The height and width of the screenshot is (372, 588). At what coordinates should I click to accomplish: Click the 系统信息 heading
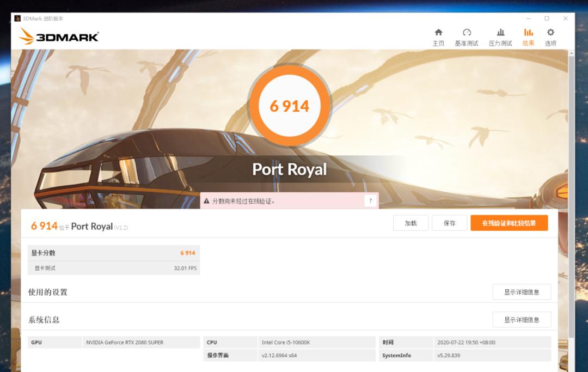[x=44, y=320]
